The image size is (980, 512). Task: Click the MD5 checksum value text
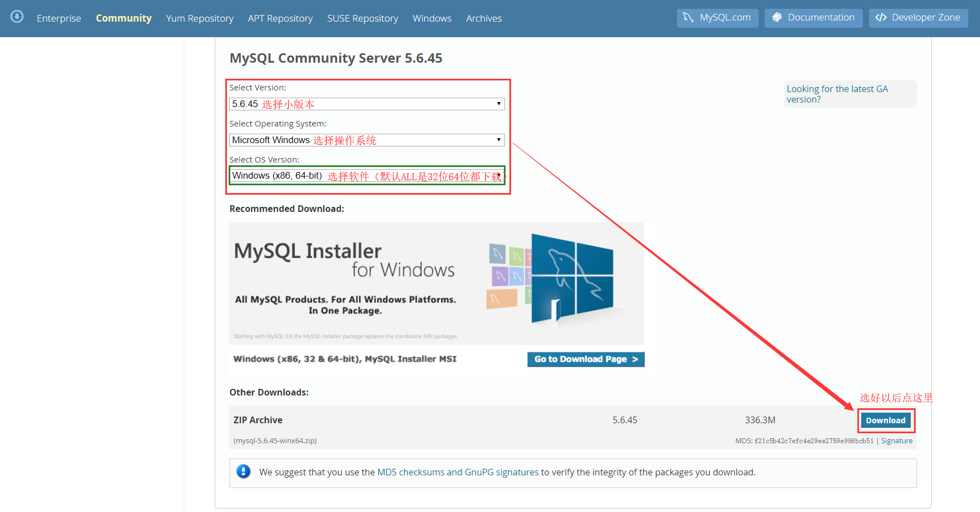tap(814, 441)
